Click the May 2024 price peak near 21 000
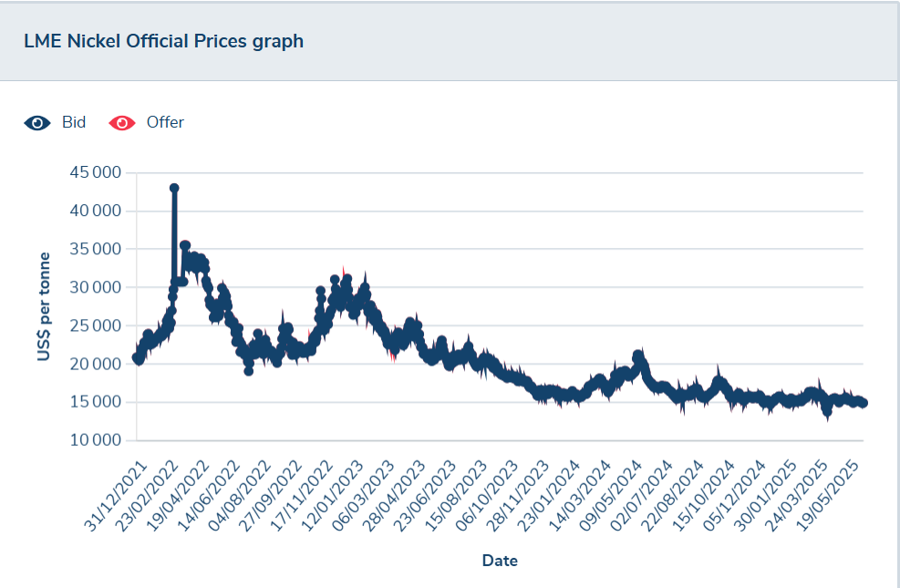Screen dimensions: 900x588 click(x=638, y=356)
